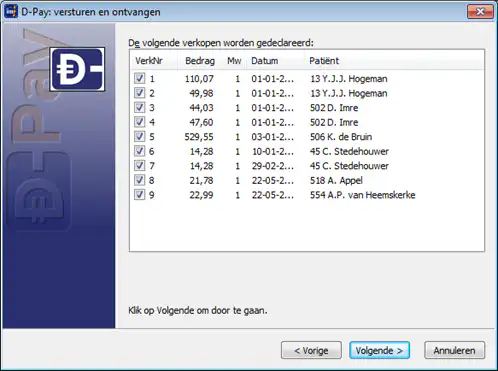Select patient 554 A.P. van Heemskerke

point(363,195)
